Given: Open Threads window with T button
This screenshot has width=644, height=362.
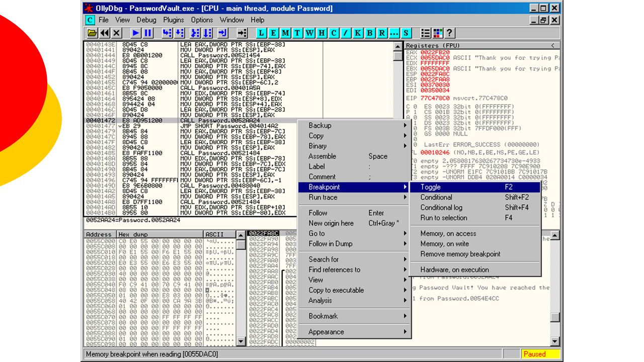Looking at the screenshot, I should (x=297, y=33).
